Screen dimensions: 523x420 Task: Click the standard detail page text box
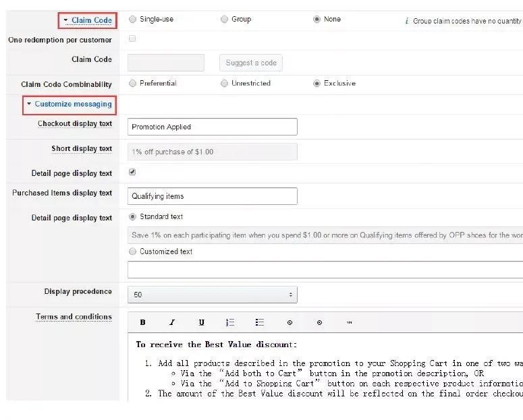click(x=325, y=235)
